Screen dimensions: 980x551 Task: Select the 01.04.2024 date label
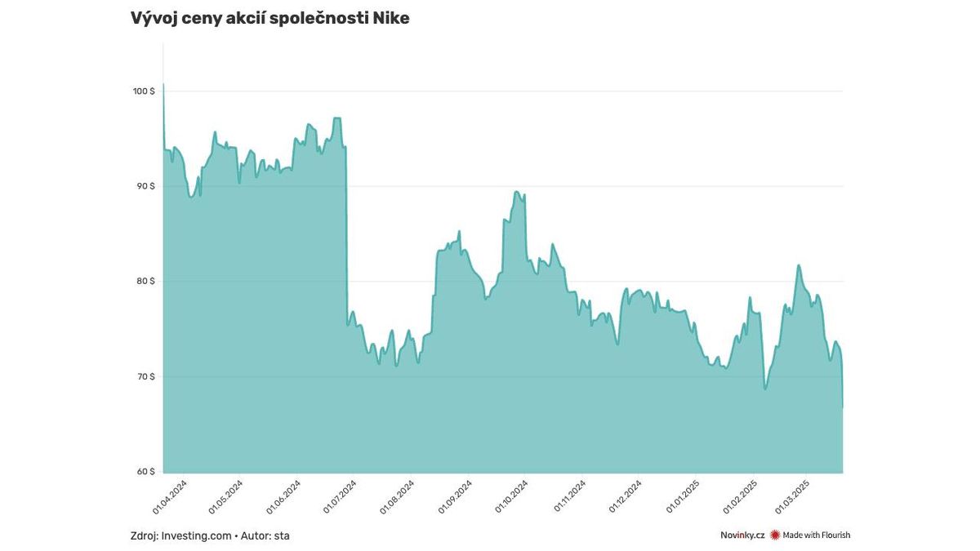170,496
